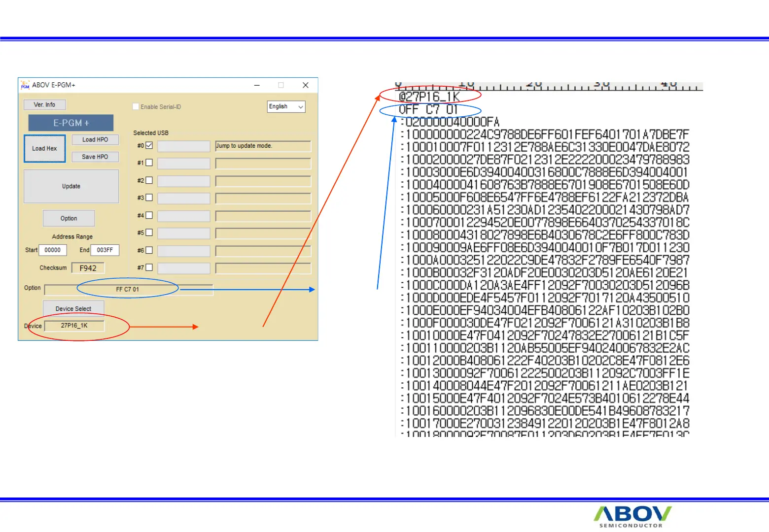Enable the USB #1 checkbox
This screenshot has height=532, width=769.
click(x=149, y=163)
